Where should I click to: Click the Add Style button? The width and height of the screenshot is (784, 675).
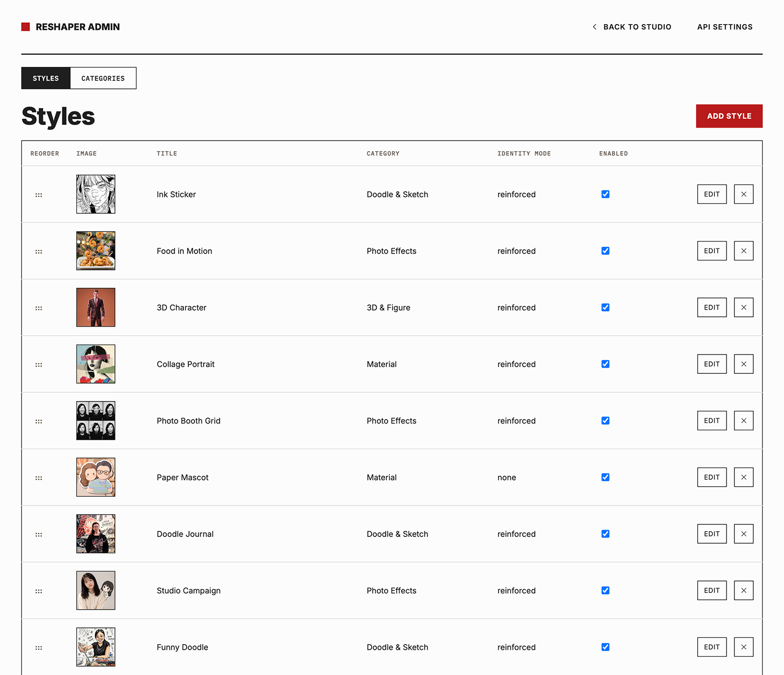729,116
